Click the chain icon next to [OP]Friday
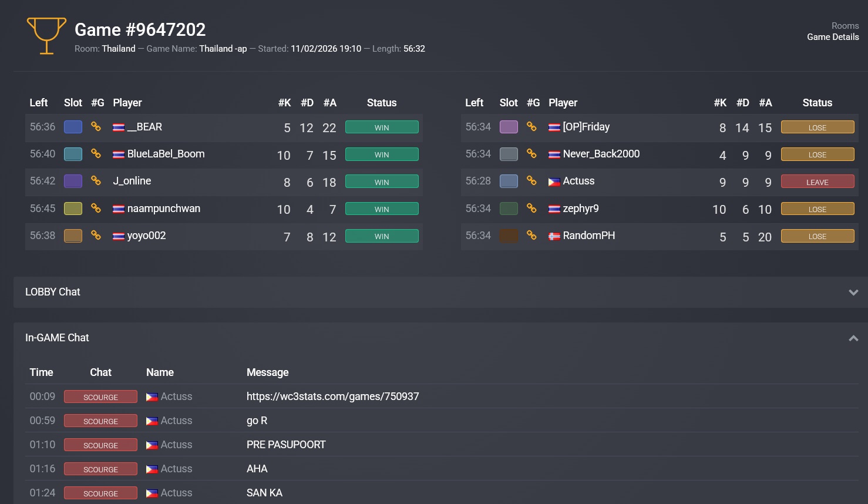868x504 pixels. pos(531,127)
